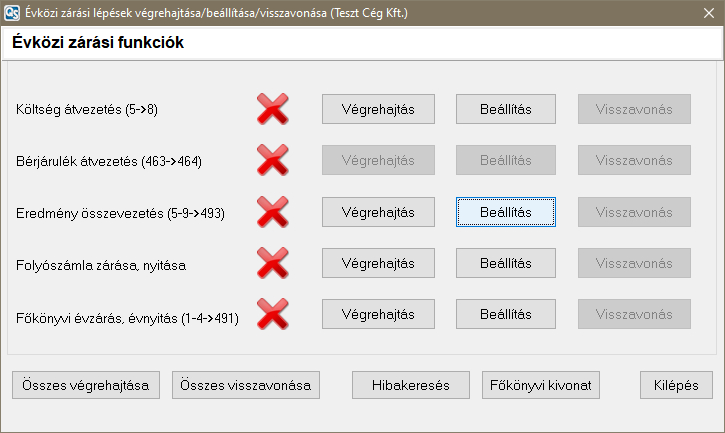This screenshot has width=725, height=433.
Task: Run Végrehajtás for Eredmény összevezetés
Action: point(378,212)
